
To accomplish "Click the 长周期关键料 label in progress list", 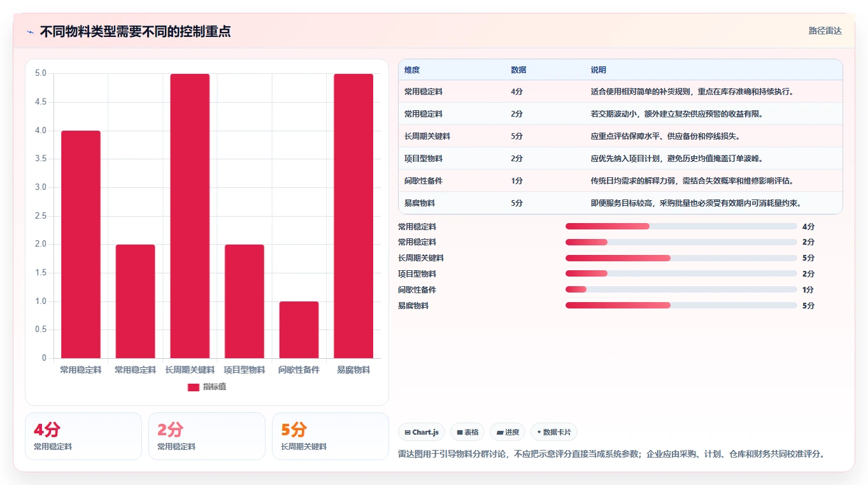I will click(421, 258).
